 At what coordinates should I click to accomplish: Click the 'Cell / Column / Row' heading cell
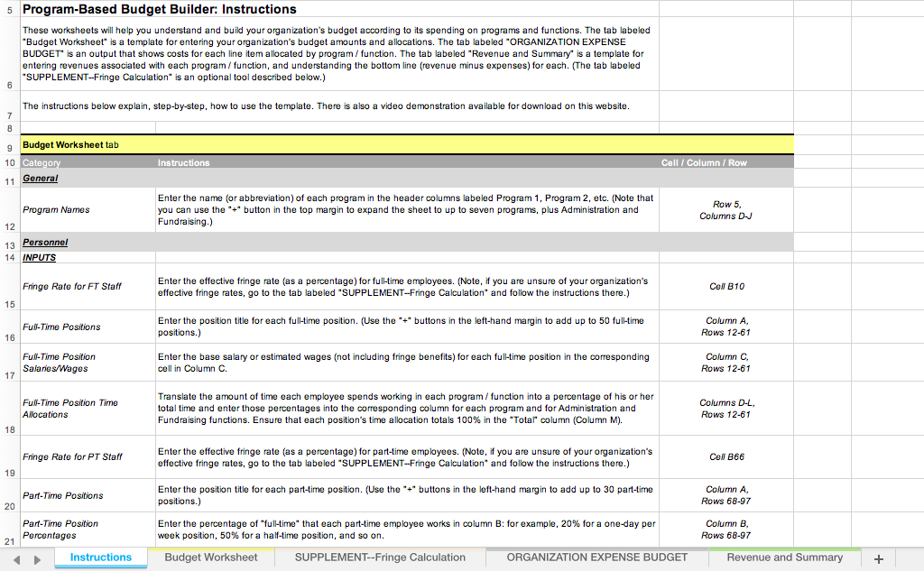point(704,162)
